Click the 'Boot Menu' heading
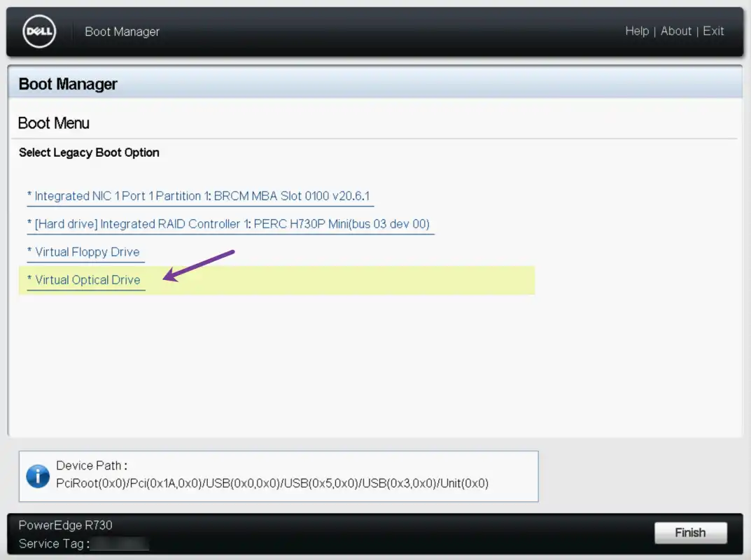 click(x=54, y=123)
